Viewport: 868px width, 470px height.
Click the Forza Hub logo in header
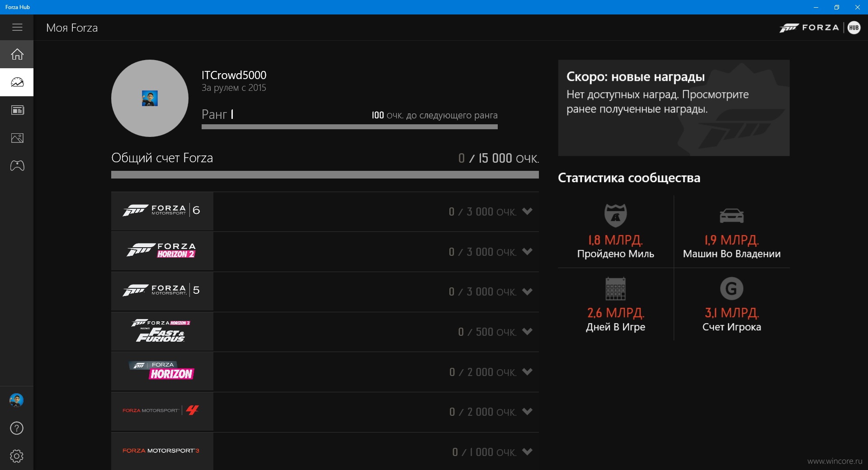click(820, 28)
